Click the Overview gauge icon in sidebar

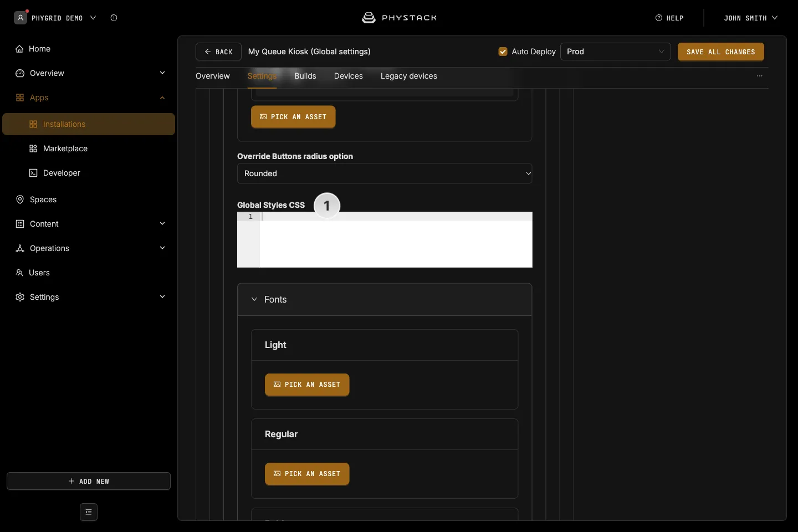tap(20, 73)
